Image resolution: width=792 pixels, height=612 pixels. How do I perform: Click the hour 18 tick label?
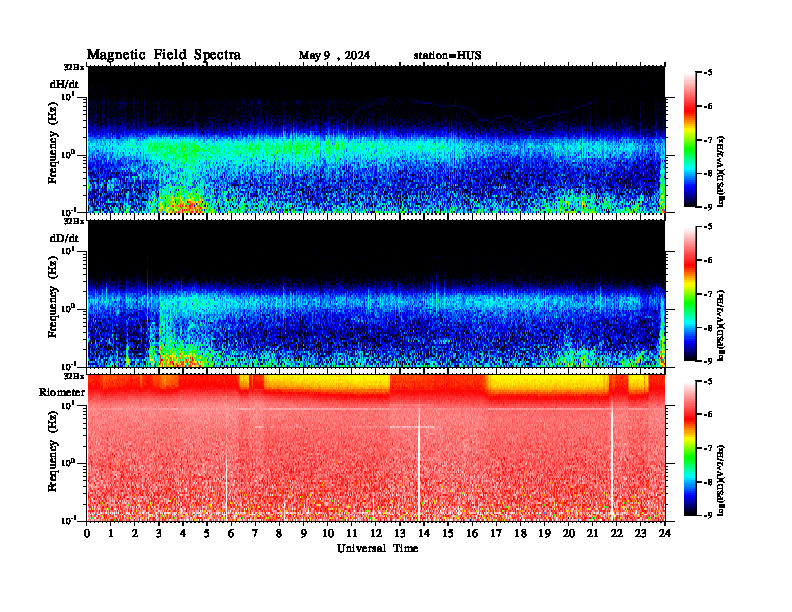tap(520, 533)
